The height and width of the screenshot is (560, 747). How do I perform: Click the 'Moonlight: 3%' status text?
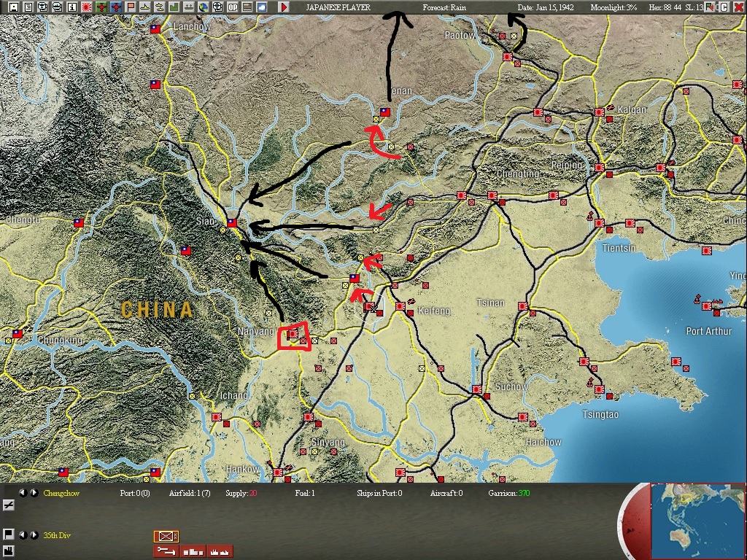pyautogui.click(x=614, y=7)
